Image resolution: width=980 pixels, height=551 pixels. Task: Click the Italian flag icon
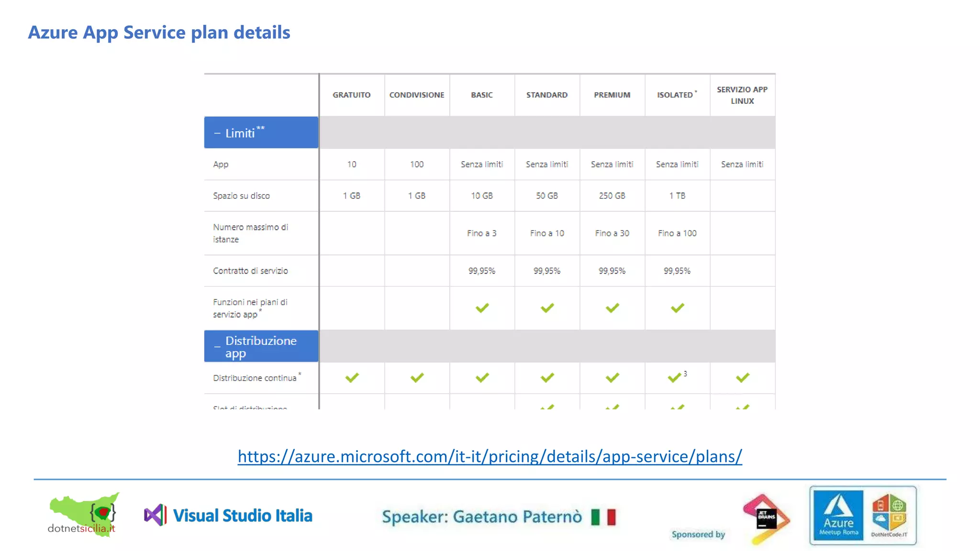tap(603, 517)
